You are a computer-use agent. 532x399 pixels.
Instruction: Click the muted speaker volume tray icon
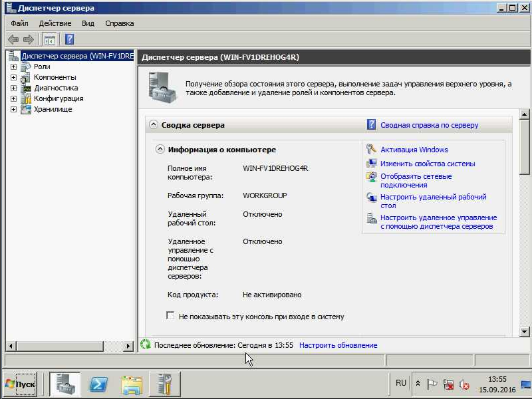click(464, 384)
